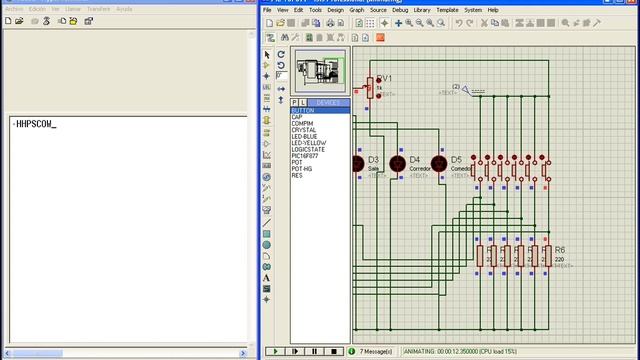The width and height of the screenshot is (640, 360).
Task: Click the Cut scissors icon
Action: 484,23
